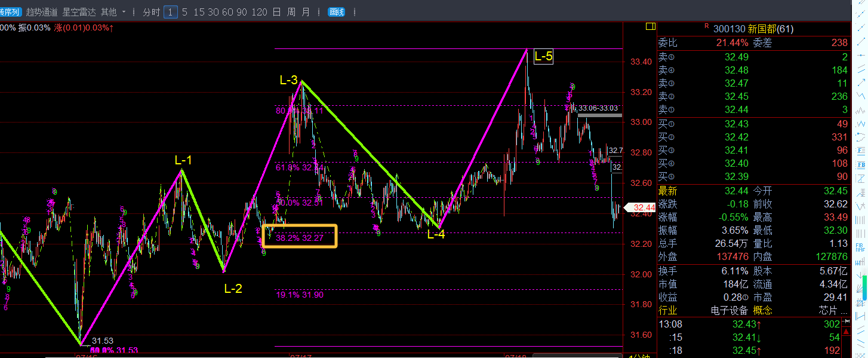The width and height of the screenshot is (868, 358).
Task: Switch chart to 周 weekly period
Action: [x=291, y=12]
